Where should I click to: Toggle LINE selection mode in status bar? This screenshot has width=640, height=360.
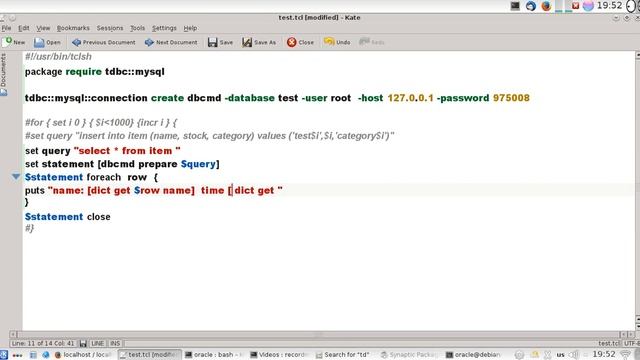[x=97, y=344]
